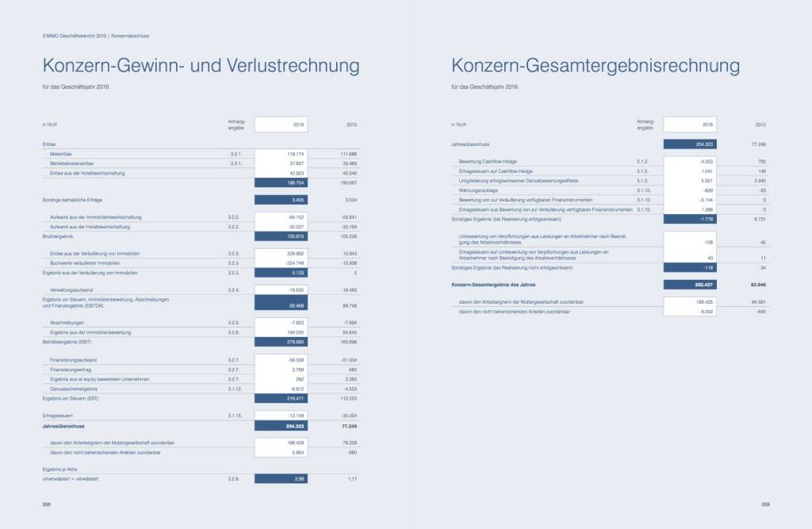The image size is (812, 529).
Task: Click the Konzern-Gesamtergebnis des Jahres value 202.427
Action: point(690,283)
